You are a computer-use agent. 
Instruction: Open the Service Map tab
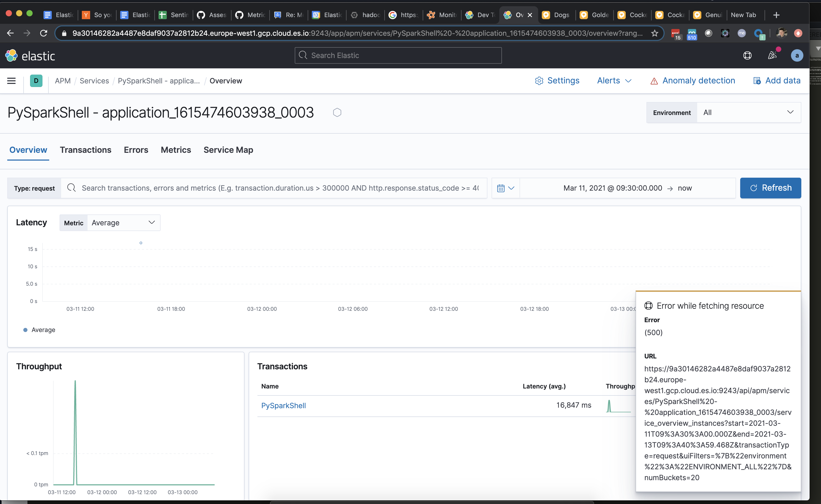pyautogui.click(x=228, y=150)
